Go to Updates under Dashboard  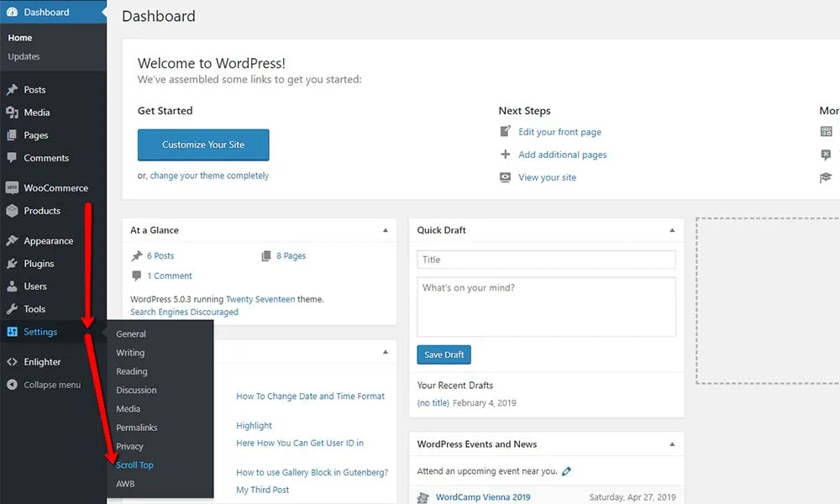coord(24,56)
